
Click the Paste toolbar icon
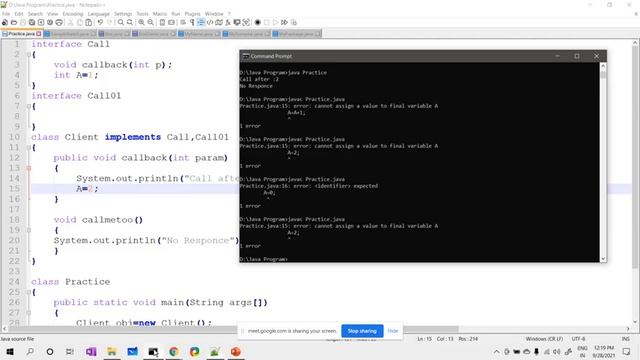[x=89, y=22]
